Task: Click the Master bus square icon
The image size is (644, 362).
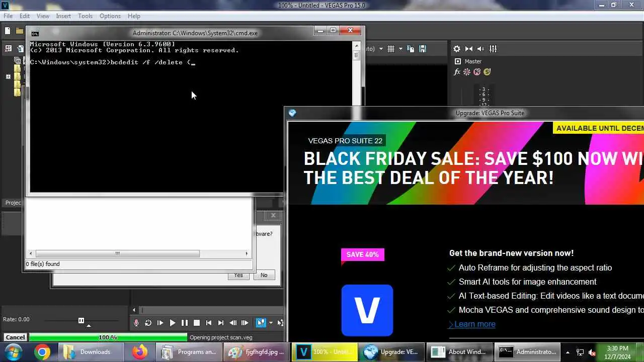Action: (457, 61)
